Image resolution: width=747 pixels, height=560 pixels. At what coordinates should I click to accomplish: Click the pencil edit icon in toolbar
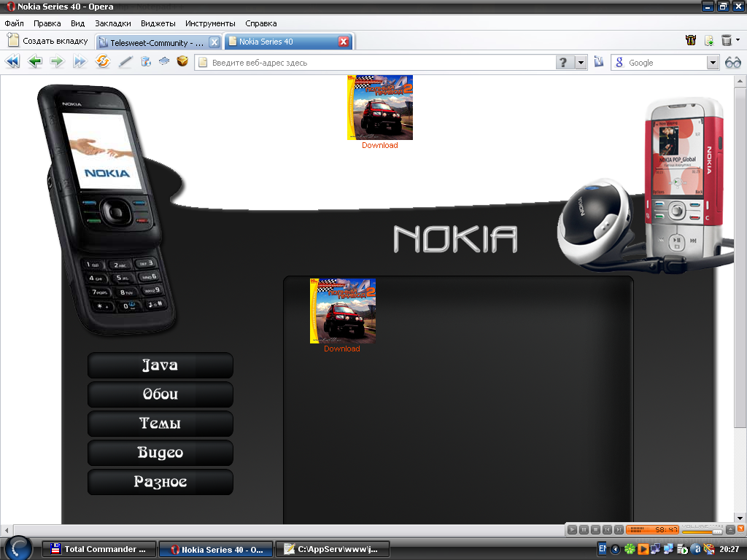point(125,62)
